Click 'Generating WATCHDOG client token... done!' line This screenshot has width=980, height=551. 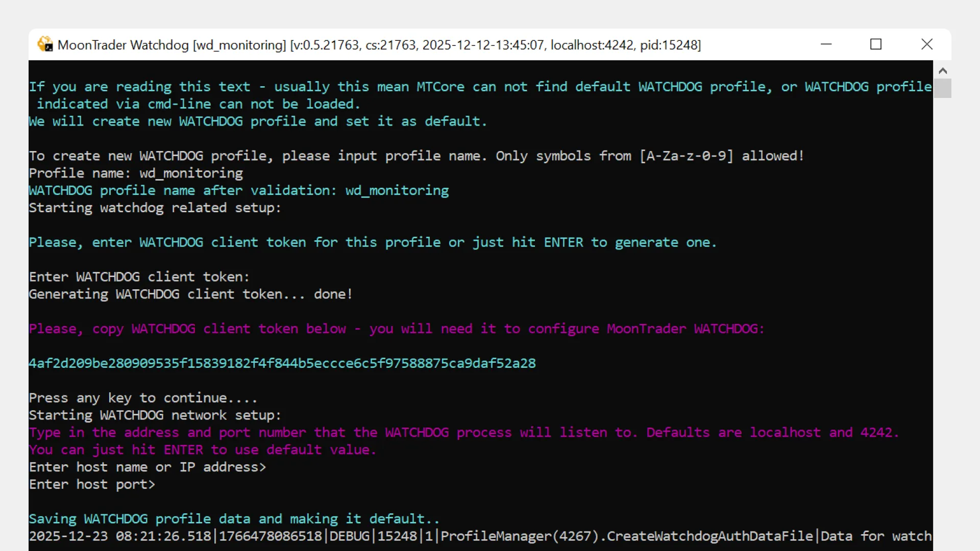pyautogui.click(x=190, y=294)
